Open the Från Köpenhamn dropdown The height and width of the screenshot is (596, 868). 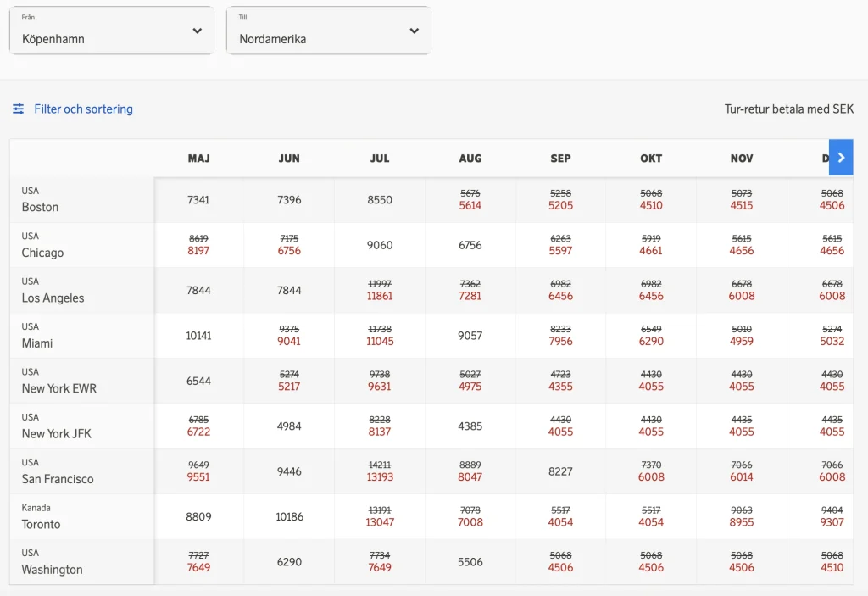coord(112,31)
